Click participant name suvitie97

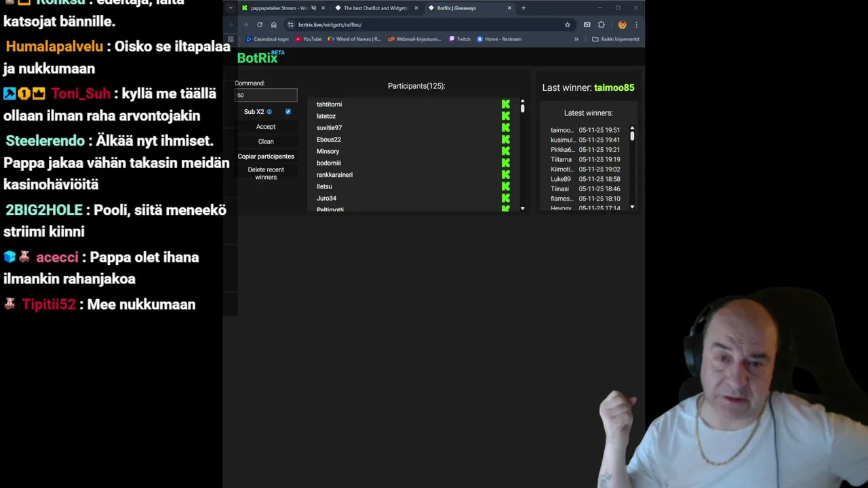pyautogui.click(x=329, y=127)
